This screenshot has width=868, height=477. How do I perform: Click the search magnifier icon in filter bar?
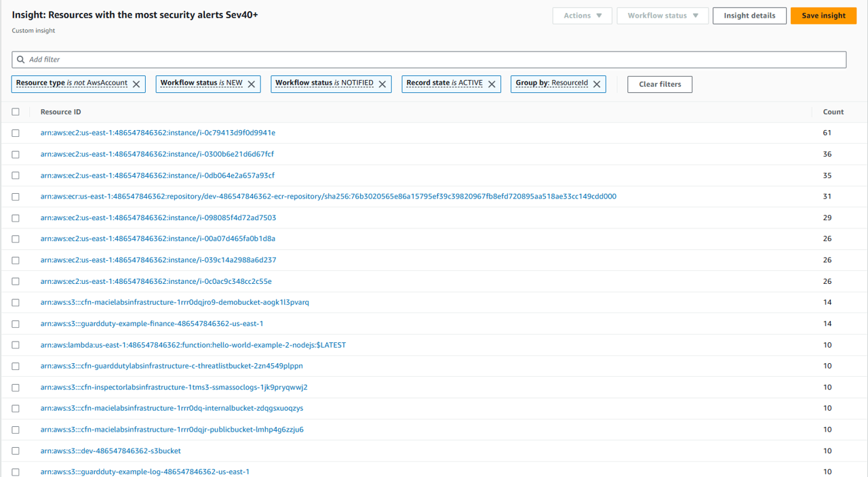21,60
